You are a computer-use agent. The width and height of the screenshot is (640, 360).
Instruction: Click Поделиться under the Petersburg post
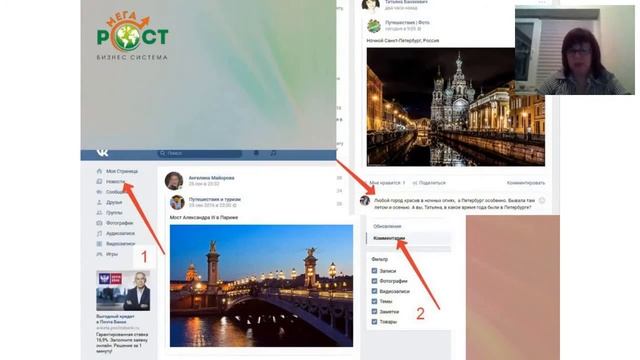[429, 183]
